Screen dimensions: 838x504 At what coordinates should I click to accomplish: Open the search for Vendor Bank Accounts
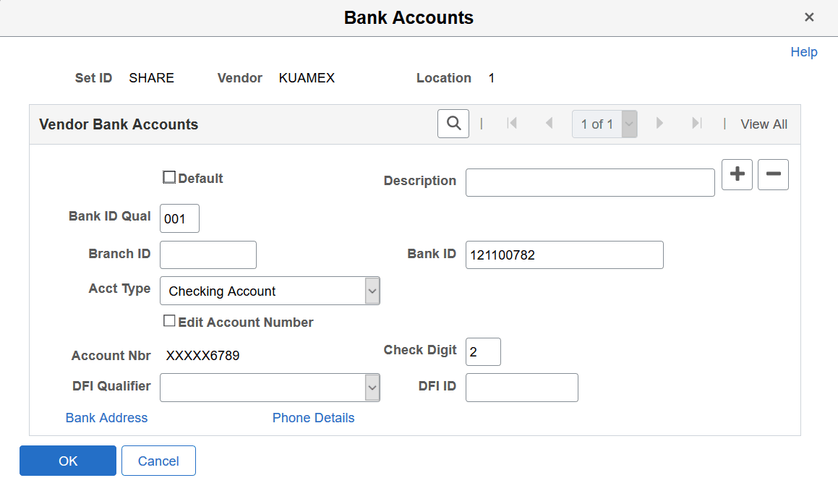(453, 124)
